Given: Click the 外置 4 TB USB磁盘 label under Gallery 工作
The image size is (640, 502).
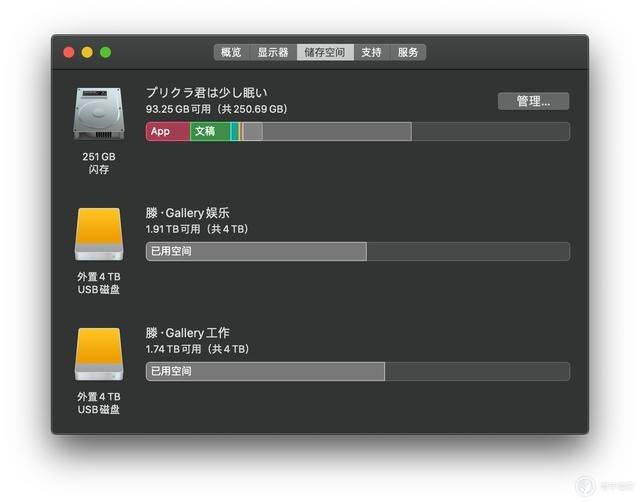Looking at the screenshot, I should (99, 403).
